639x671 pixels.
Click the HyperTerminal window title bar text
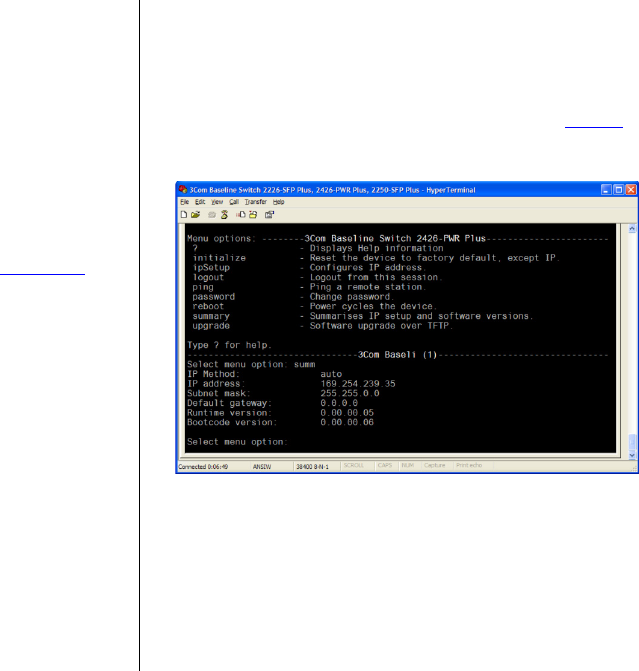coord(332,190)
